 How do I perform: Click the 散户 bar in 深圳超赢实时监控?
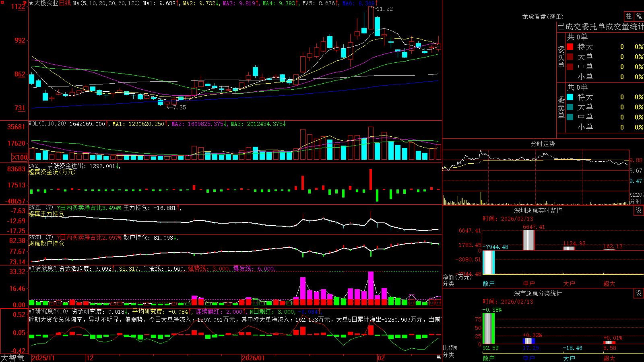(x=489, y=262)
